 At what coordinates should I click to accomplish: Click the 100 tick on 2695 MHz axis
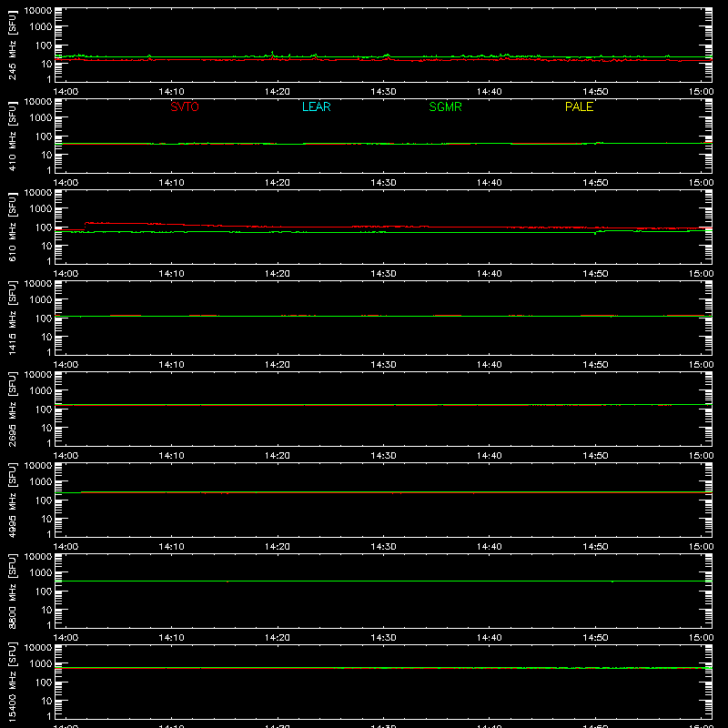coord(44,409)
